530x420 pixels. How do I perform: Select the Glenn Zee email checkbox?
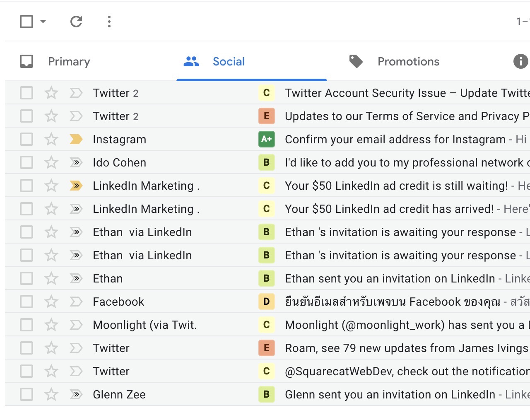(26, 394)
